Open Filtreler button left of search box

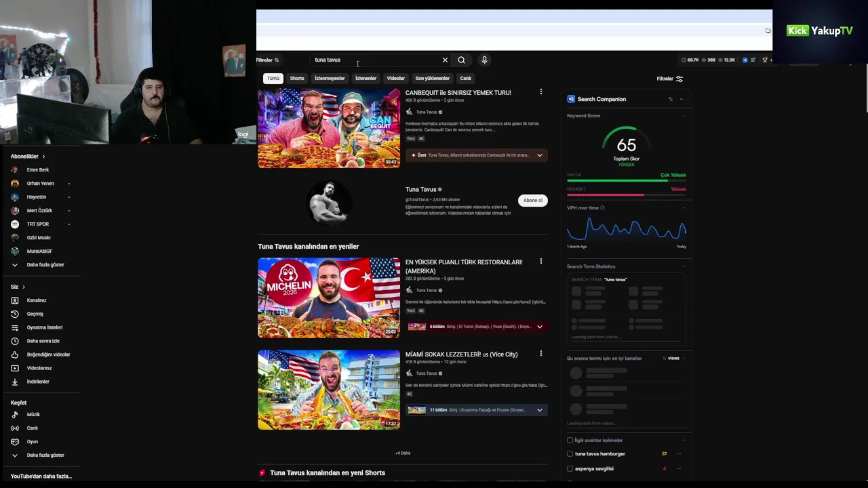267,60
